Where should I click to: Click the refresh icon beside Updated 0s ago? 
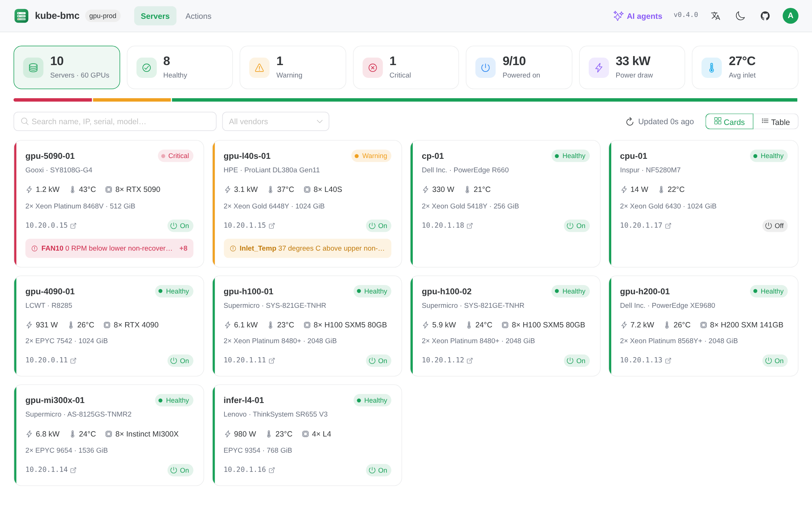coord(630,122)
